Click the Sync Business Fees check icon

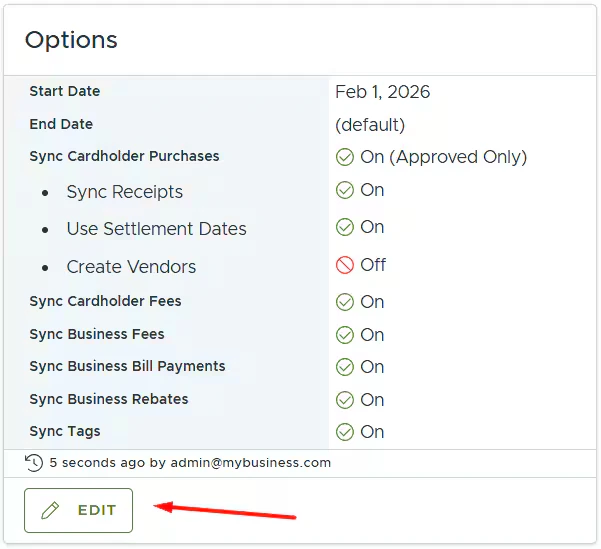click(345, 335)
